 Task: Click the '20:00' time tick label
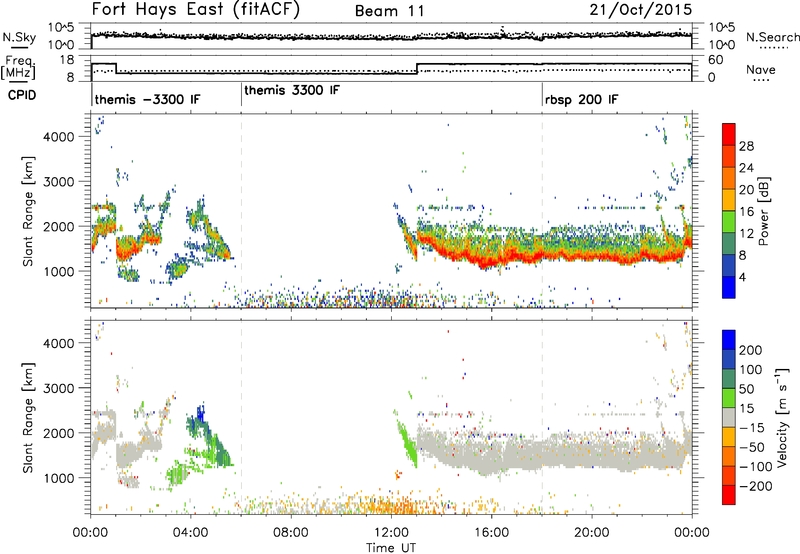point(591,533)
